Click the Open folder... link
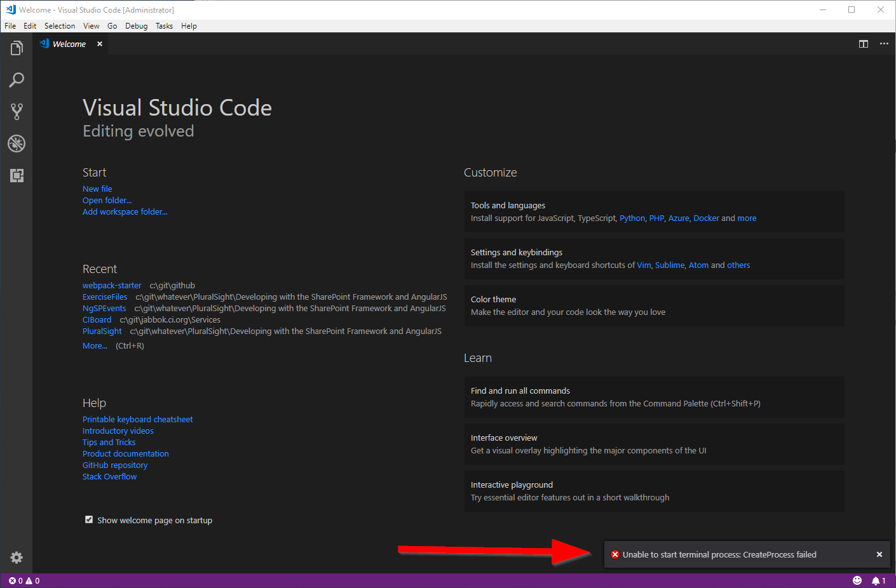This screenshot has height=588, width=896. click(x=107, y=200)
